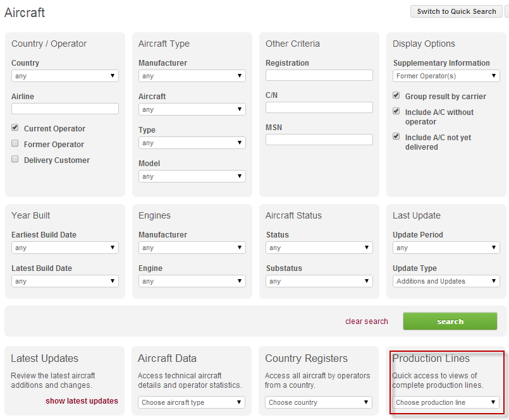Uncheck the Current Operator checkbox
This screenshot has height=420, width=509.
click(x=15, y=128)
